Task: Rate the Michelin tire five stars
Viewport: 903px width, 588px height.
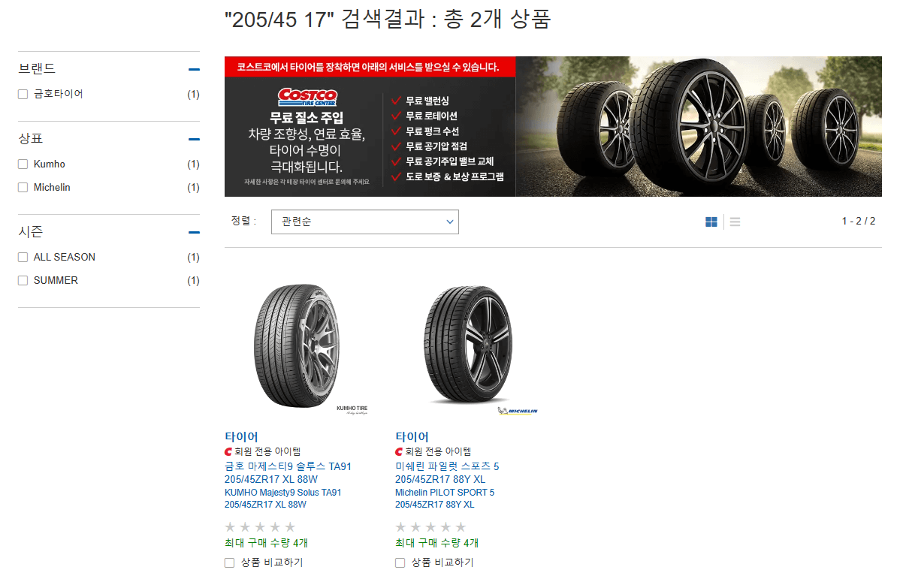Action: click(x=462, y=526)
